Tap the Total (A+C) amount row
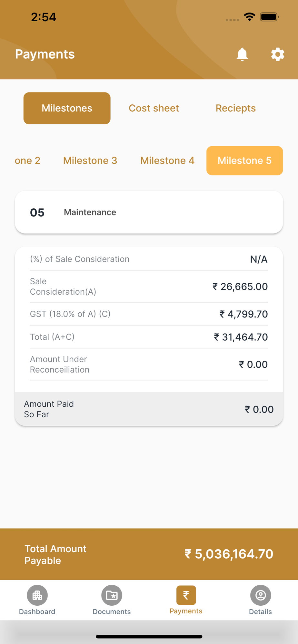 tap(149, 337)
